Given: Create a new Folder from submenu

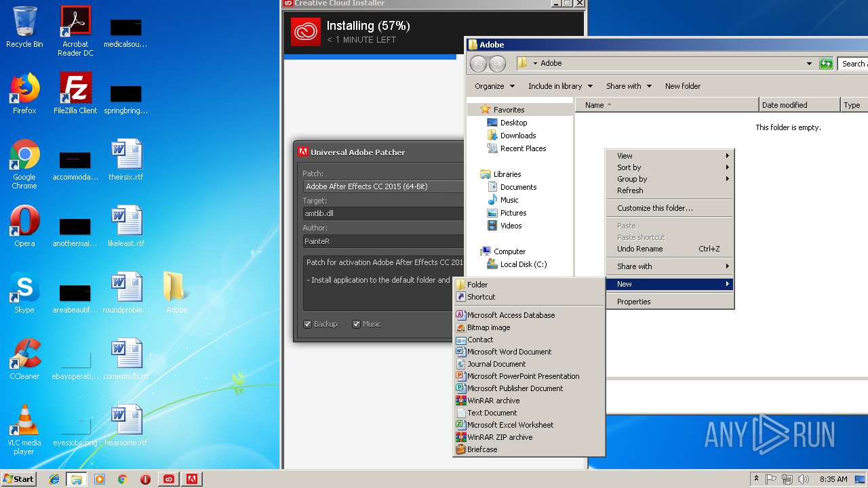Looking at the screenshot, I should tap(529, 285).
